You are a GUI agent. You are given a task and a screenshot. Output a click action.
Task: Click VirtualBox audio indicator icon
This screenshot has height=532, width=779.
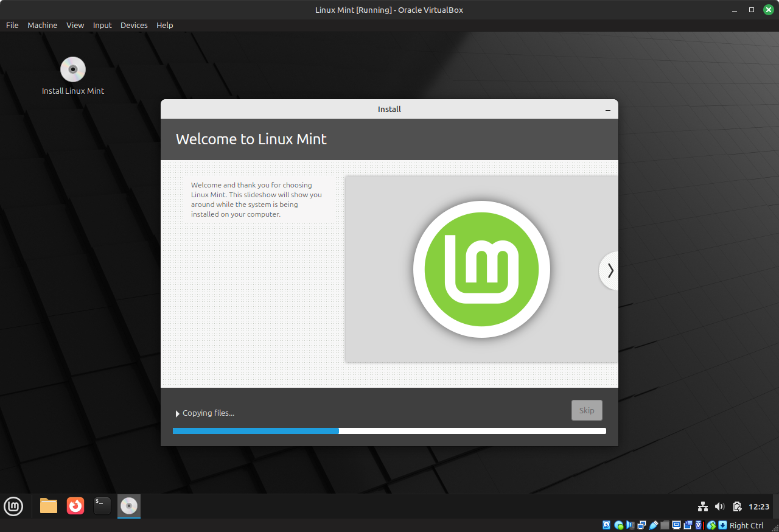tap(631, 525)
